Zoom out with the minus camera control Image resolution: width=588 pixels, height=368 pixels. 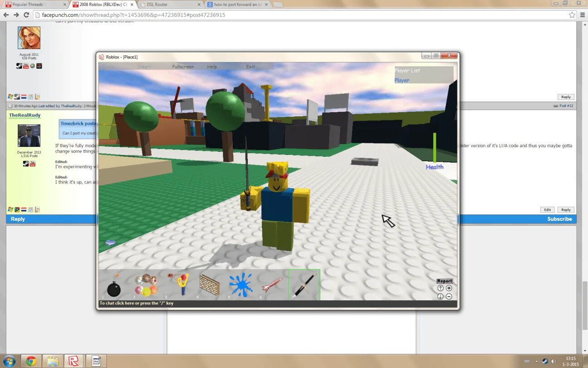point(449,296)
